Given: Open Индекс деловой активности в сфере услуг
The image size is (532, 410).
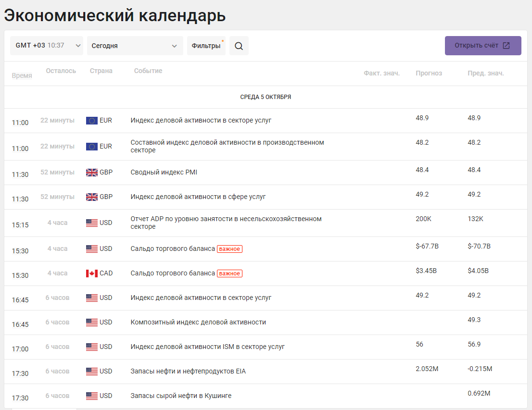Looking at the screenshot, I should point(198,197).
